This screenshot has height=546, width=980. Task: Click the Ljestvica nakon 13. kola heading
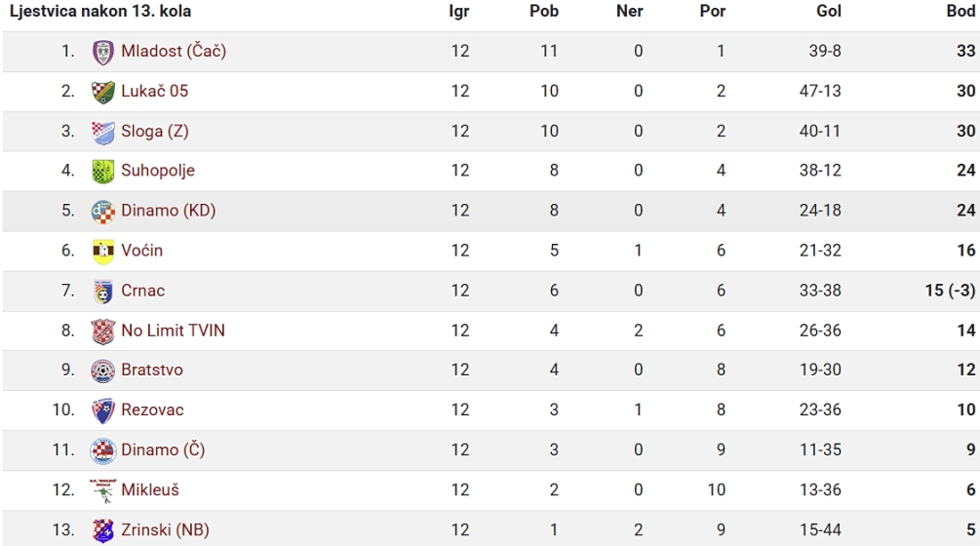pyautogui.click(x=100, y=11)
